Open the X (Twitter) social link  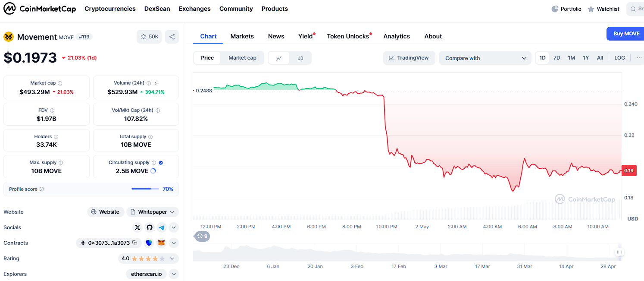pyautogui.click(x=138, y=227)
